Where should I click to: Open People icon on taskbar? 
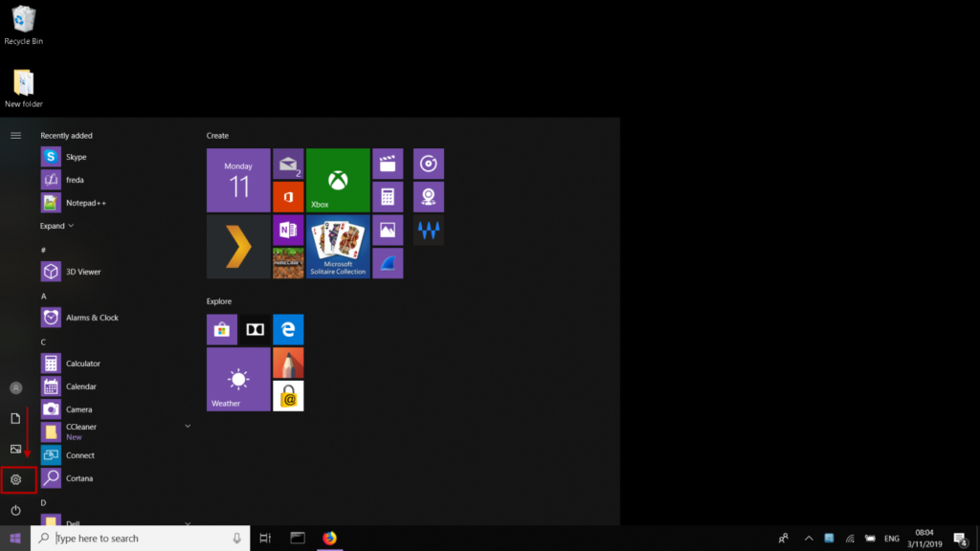pyautogui.click(x=783, y=538)
